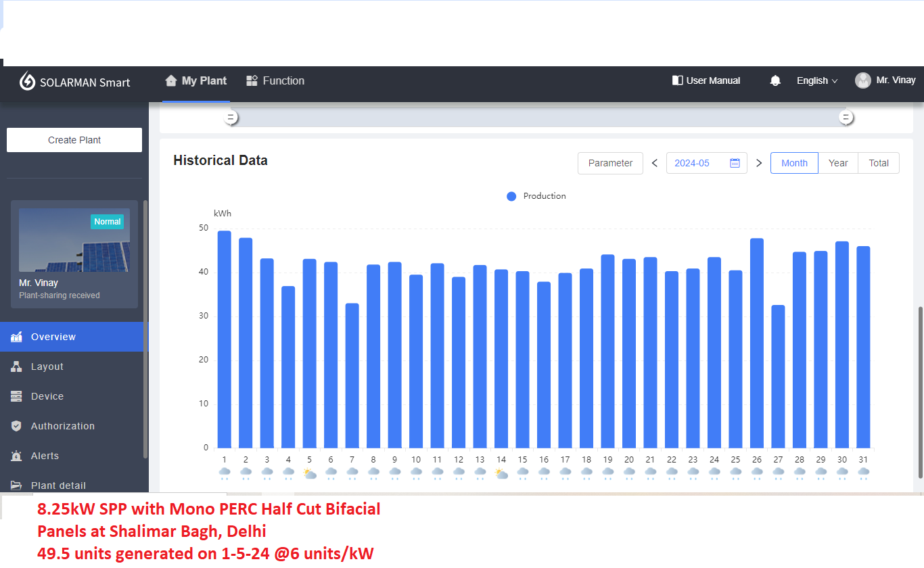Click the kWh axis unit label
The image size is (924, 568).
(x=223, y=214)
